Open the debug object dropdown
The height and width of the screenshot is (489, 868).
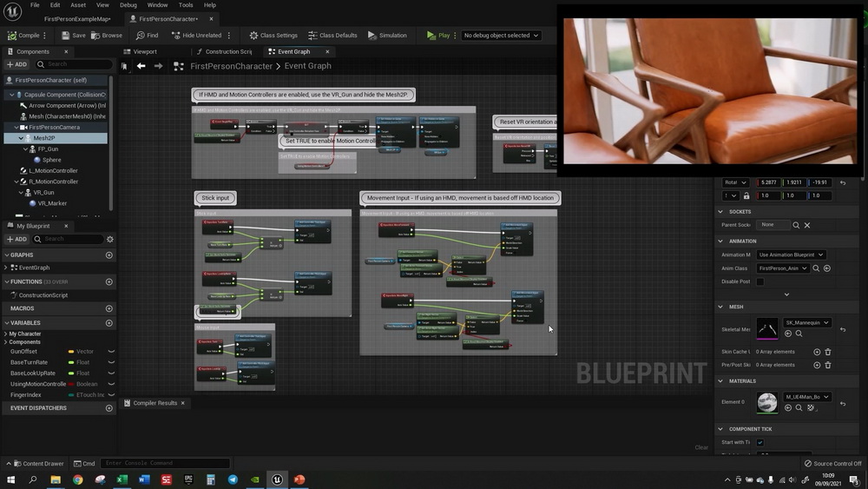coord(501,36)
